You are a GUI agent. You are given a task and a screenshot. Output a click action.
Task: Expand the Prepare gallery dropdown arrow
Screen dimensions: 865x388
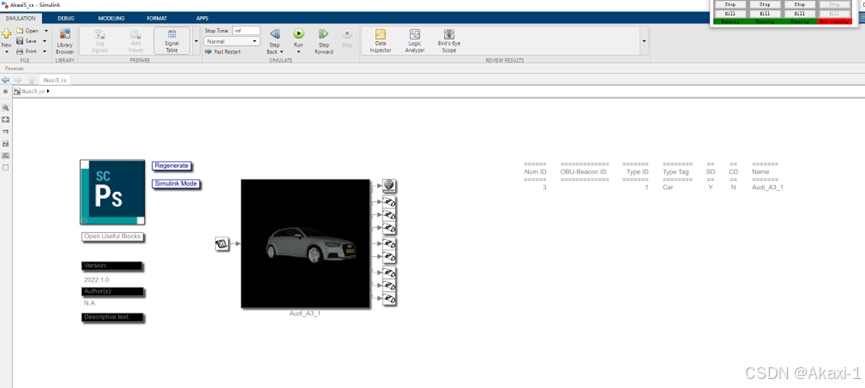pyautogui.click(x=196, y=41)
